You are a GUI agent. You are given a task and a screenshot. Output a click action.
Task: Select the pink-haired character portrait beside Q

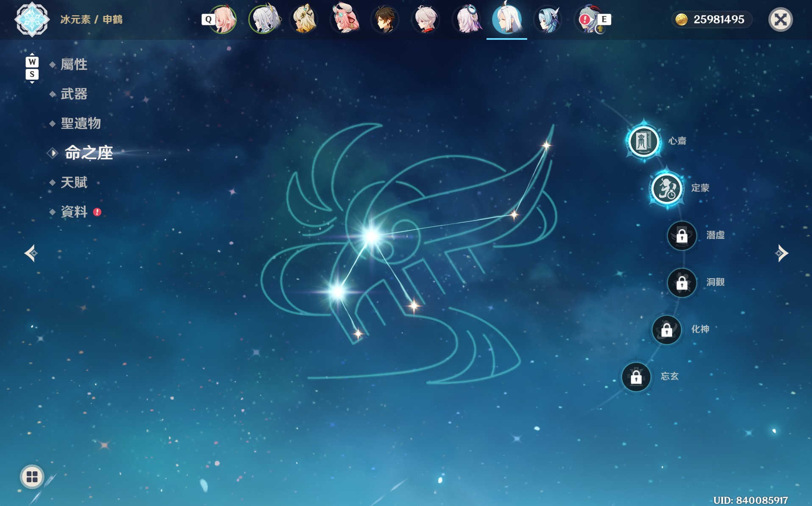(x=222, y=19)
